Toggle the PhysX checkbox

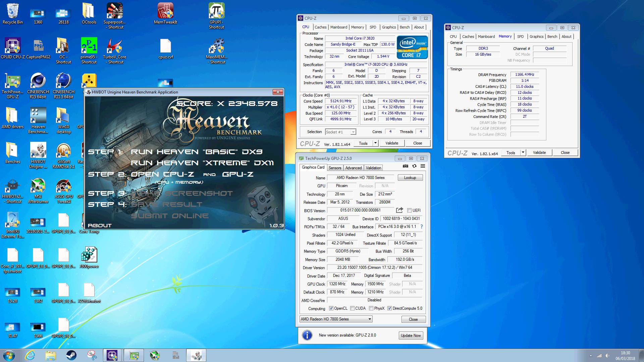(x=371, y=308)
